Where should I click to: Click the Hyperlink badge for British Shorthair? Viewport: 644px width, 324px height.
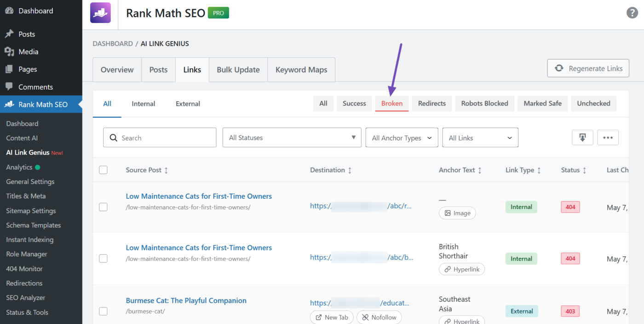point(462,269)
